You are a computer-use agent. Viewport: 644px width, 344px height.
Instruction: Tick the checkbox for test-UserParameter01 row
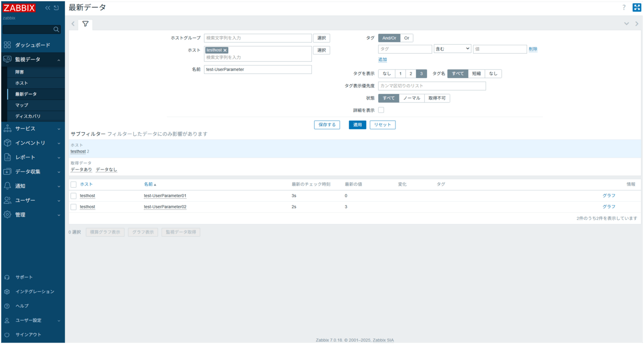pos(73,196)
